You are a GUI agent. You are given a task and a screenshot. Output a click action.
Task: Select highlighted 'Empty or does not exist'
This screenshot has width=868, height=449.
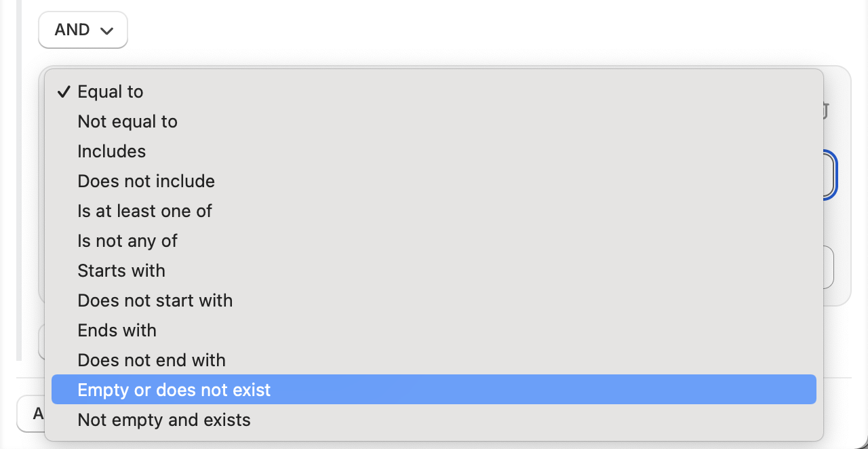[x=434, y=390]
